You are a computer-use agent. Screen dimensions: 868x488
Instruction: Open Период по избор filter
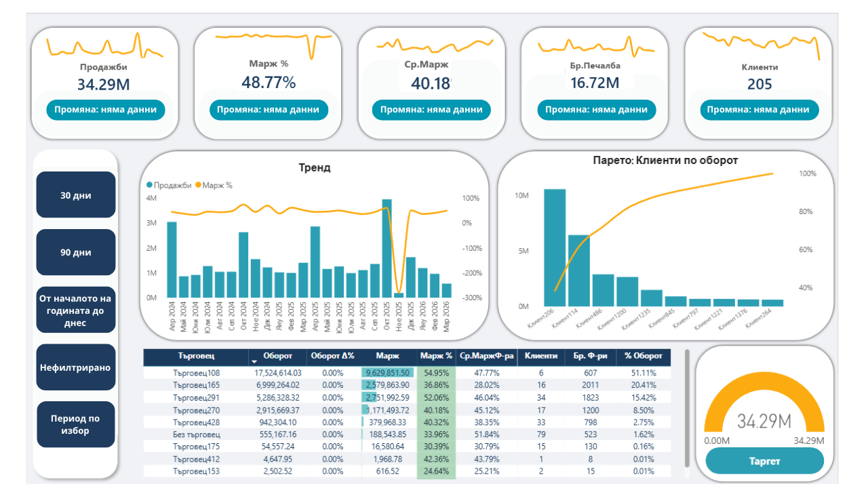[x=76, y=424]
